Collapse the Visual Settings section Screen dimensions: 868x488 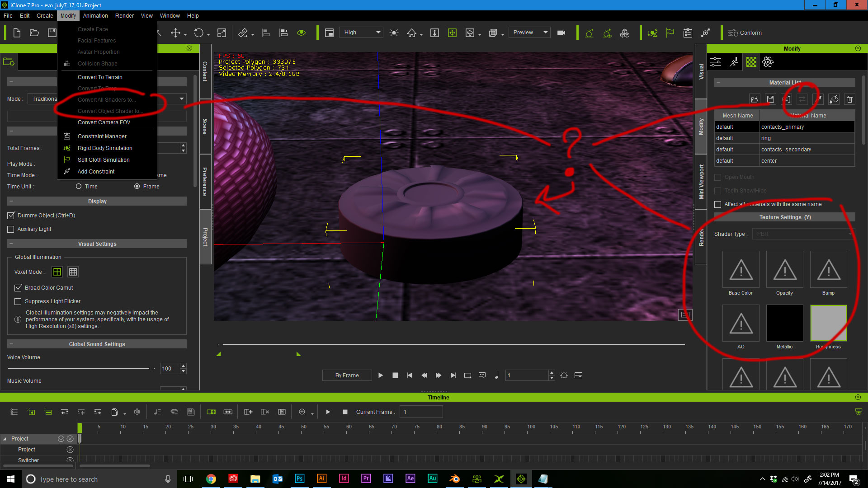click(11, 244)
